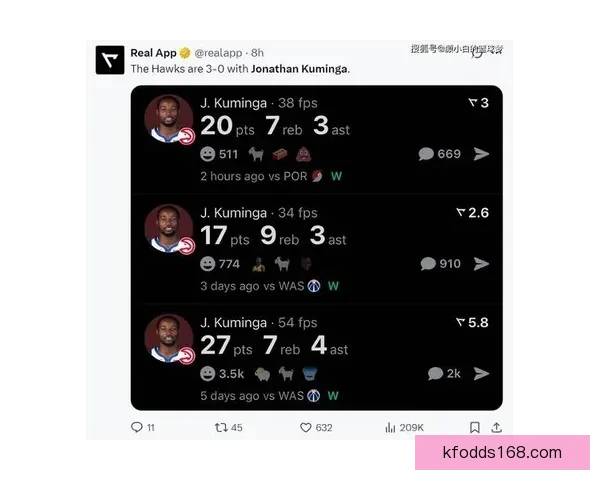600x480 pixels.
Task: Bookmark the tweet
Action: (x=474, y=428)
